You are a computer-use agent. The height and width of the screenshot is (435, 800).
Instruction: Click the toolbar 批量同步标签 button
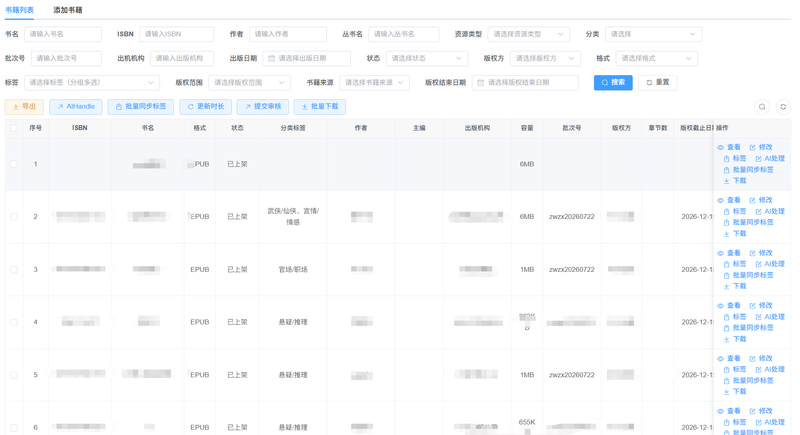pyautogui.click(x=141, y=107)
